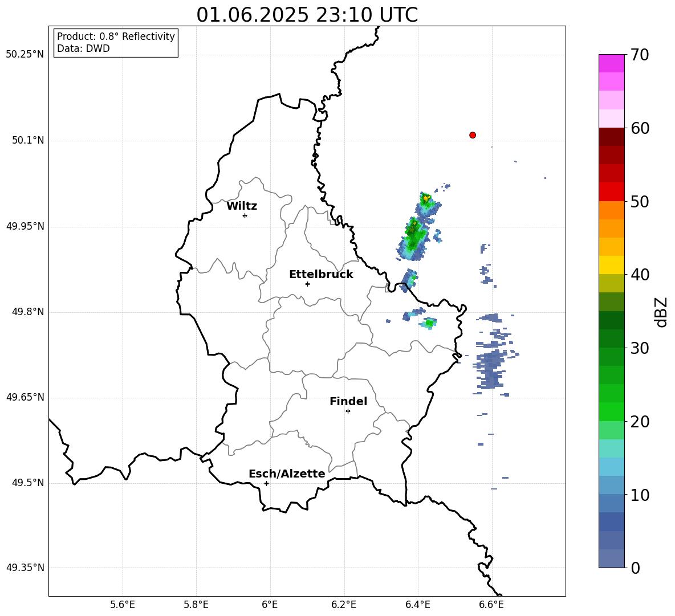Click the 49.5°N latitude label
675x616 pixels.
click(28, 483)
